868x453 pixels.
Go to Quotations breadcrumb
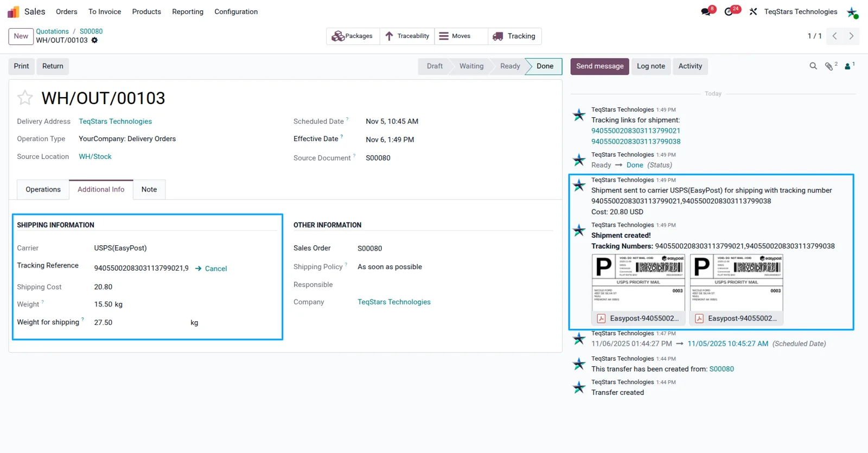click(x=52, y=31)
